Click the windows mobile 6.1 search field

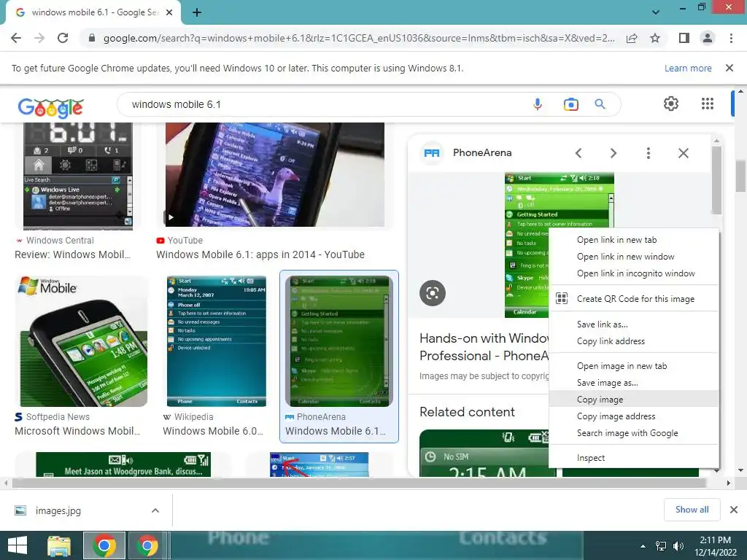click(x=329, y=104)
